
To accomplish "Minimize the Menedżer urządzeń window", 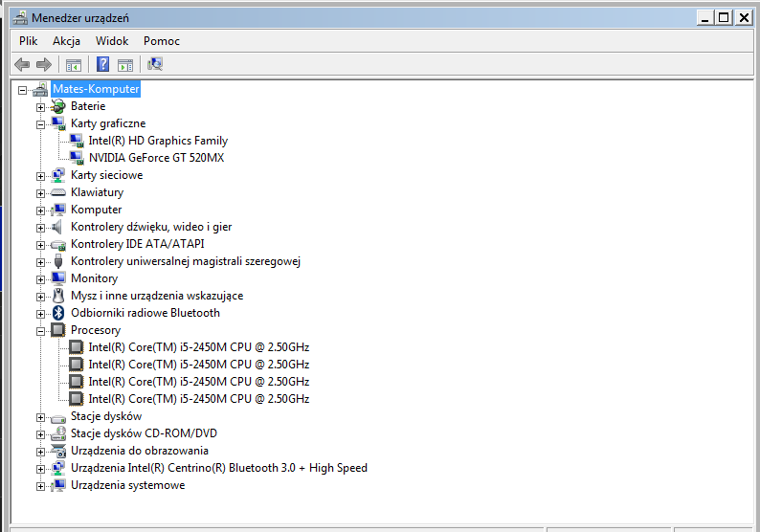I will 705,18.
